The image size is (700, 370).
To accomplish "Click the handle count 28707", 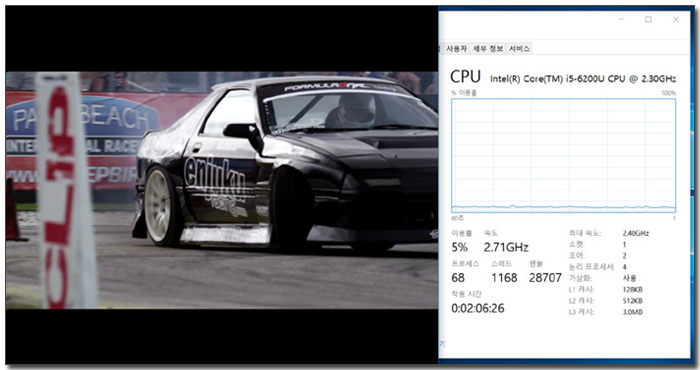I will tap(545, 278).
